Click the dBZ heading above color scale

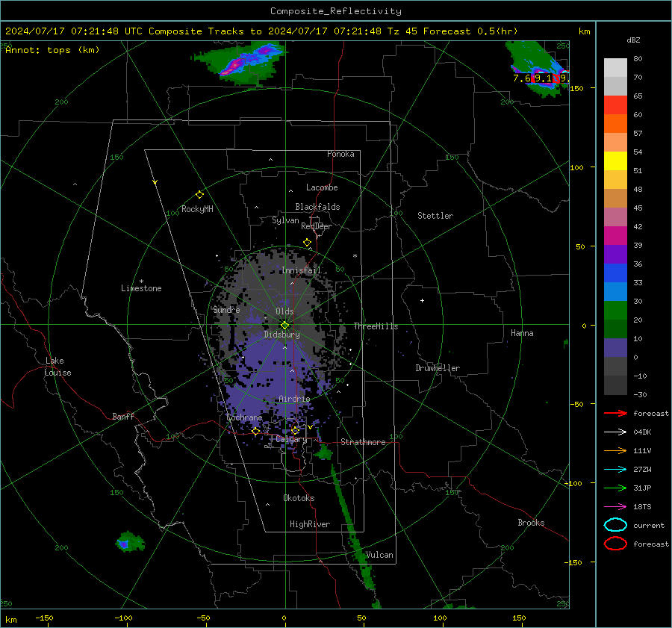(633, 40)
